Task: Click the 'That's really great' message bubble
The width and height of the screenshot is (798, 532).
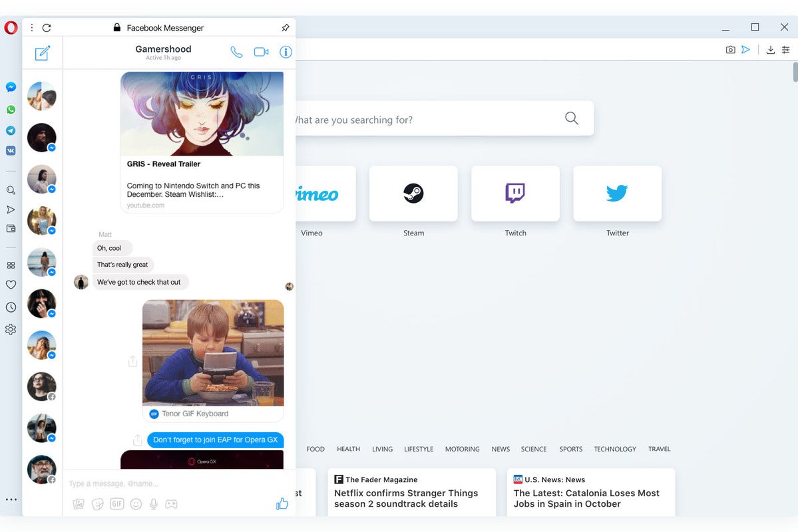Action: pos(122,265)
